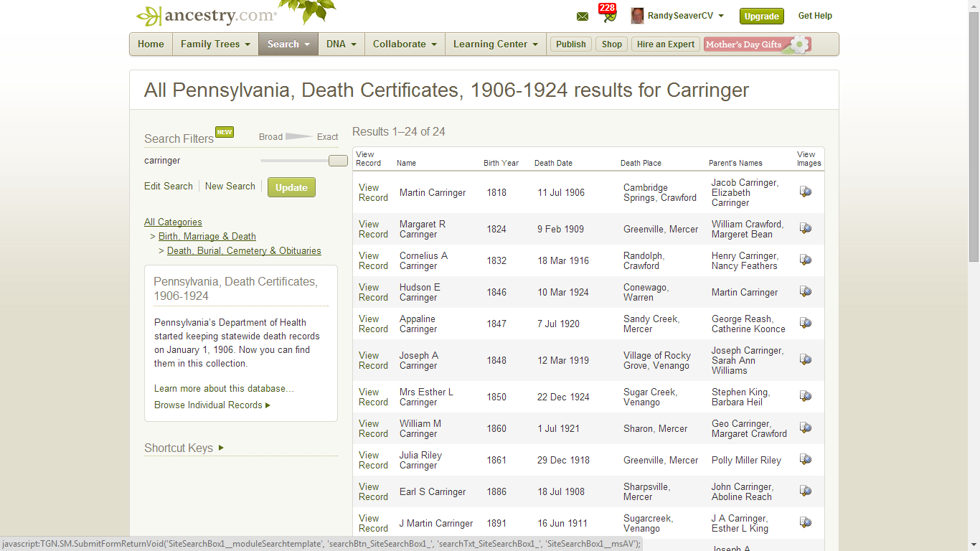This screenshot has width=980, height=551.
Task: Open images for Joseph A Carringer with camera icon
Action: [805, 359]
